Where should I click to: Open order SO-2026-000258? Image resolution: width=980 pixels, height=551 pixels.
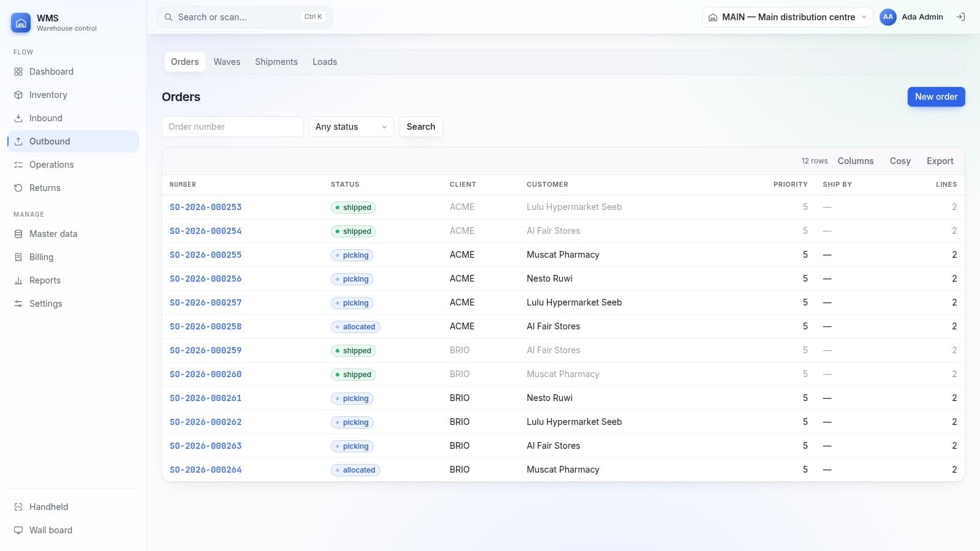pos(206,326)
